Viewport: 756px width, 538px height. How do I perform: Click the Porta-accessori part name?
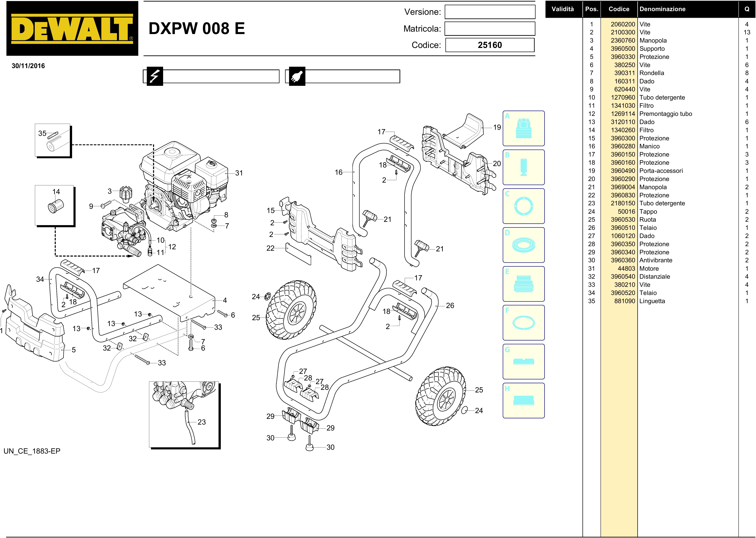tap(661, 171)
